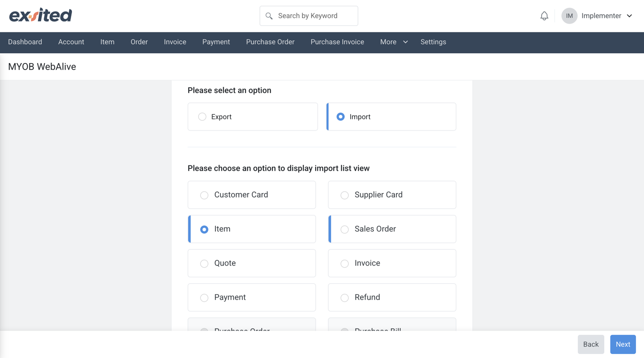Viewport: 644px width, 358px height.
Task: Select the Item import radio button
Action: pyautogui.click(x=204, y=229)
